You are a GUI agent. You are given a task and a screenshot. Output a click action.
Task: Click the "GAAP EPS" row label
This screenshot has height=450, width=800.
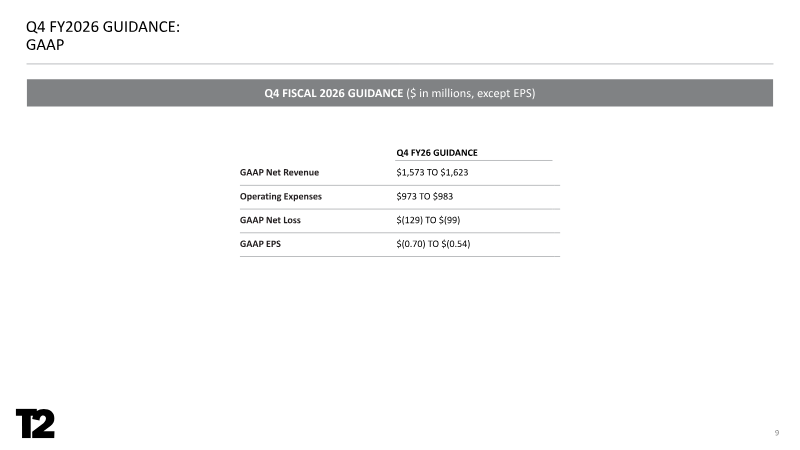tap(261, 245)
